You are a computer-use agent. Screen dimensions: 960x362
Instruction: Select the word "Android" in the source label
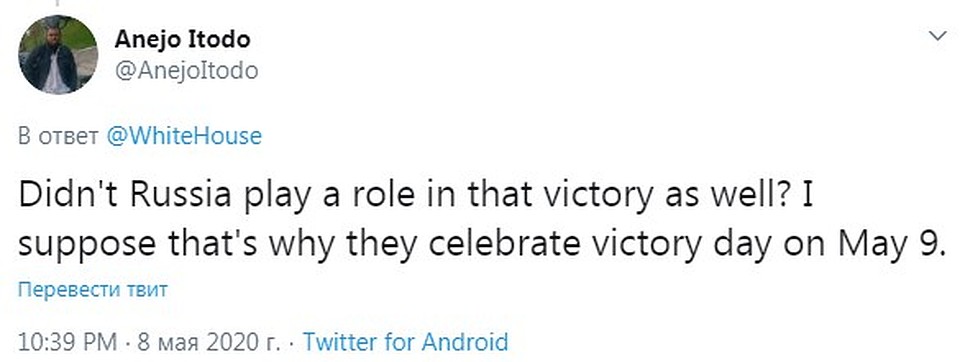pyautogui.click(x=467, y=341)
